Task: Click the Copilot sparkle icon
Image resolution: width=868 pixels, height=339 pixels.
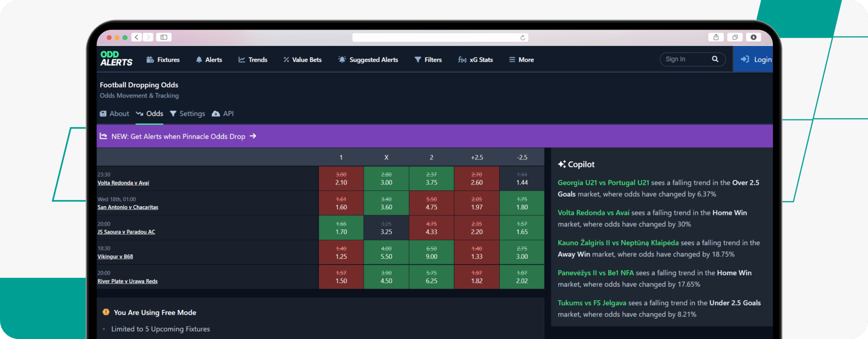Action: click(562, 164)
